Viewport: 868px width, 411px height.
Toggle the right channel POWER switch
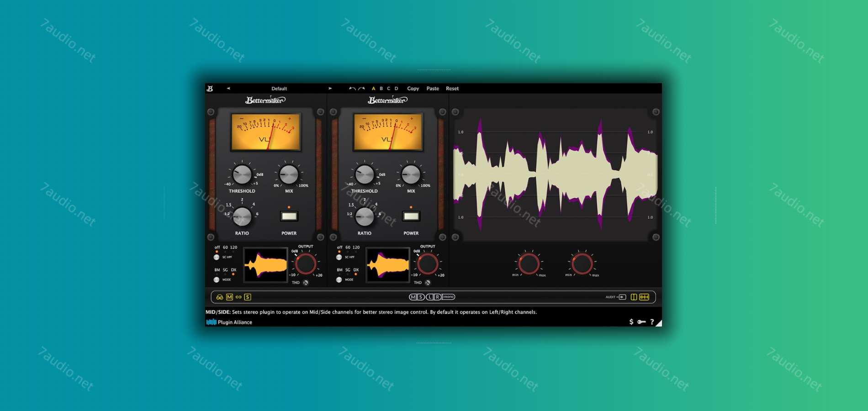pos(411,216)
